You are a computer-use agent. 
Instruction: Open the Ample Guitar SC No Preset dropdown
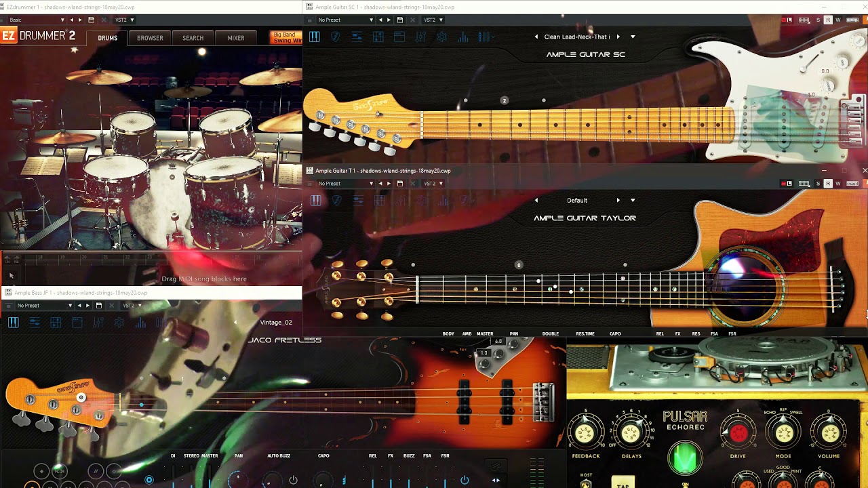click(x=346, y=20)
